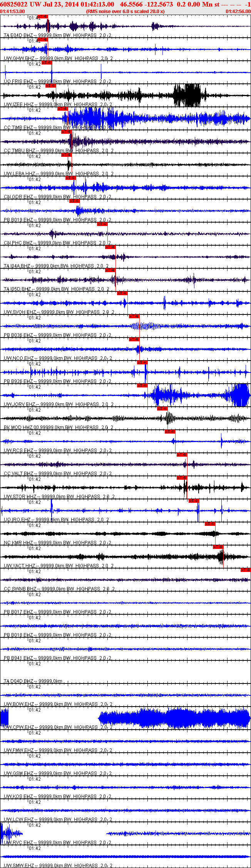The width and height of the screenshot is (251, 868).
Task: Click the RMS noise scaling note
Action: tap(125, 12)
